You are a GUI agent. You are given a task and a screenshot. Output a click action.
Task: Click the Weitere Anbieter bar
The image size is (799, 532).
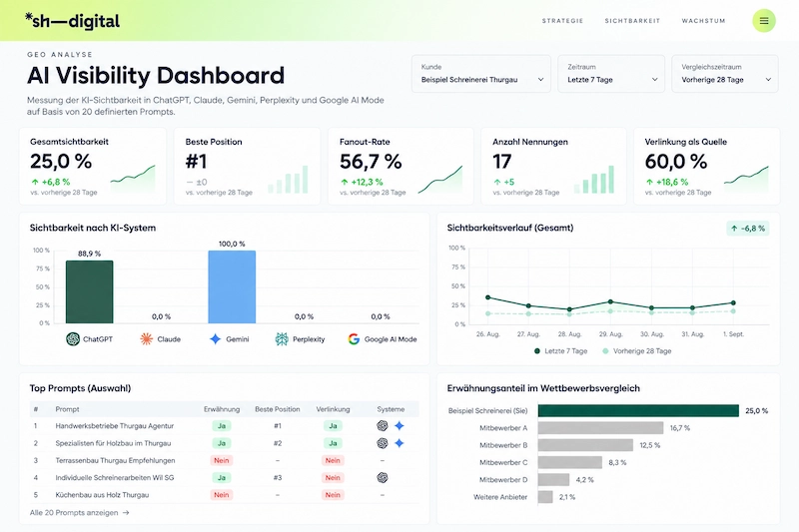[545, 497]
